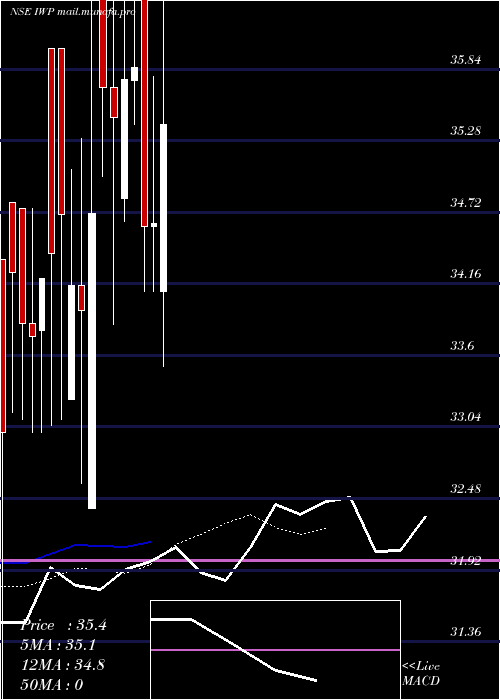Click the 35.84 price axis label
Screen dimensions: 500x700
tap(466, 59)
